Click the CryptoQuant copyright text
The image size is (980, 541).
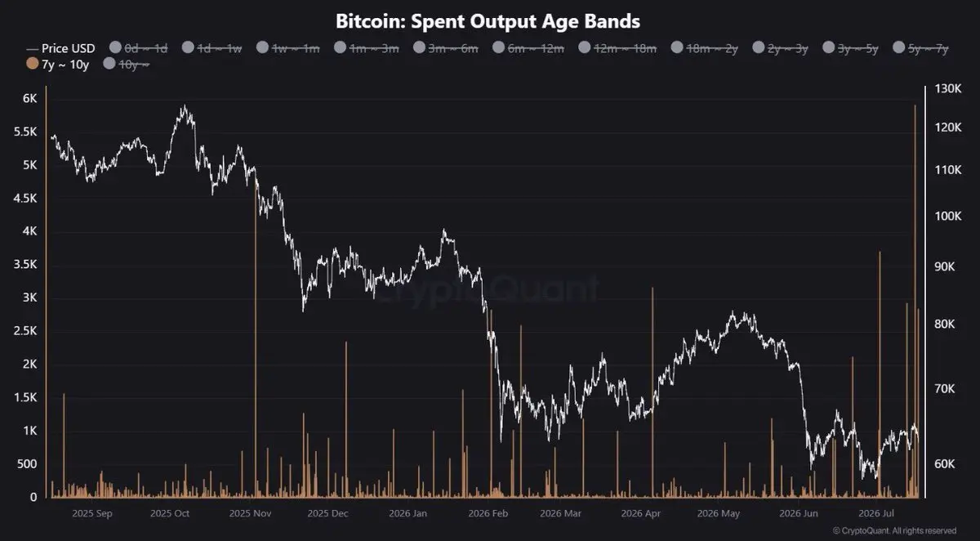pyautogui.click(x=894, y=530)
